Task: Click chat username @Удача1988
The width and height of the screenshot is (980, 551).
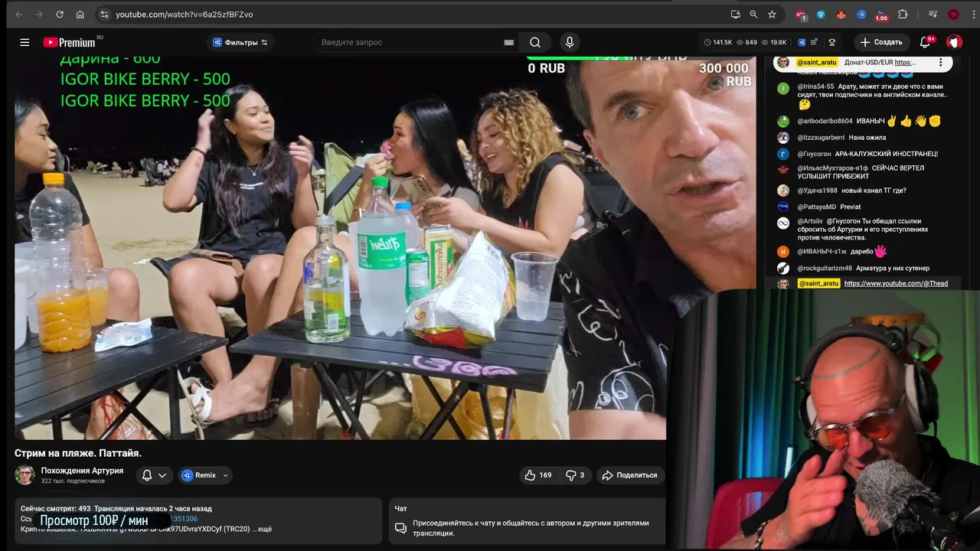Action: click(817, 191)
